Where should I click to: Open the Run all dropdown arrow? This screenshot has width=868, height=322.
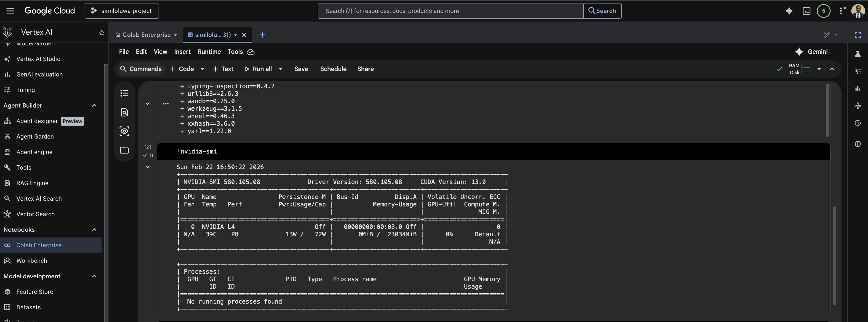pyautogui.click(x=281, y=69)
